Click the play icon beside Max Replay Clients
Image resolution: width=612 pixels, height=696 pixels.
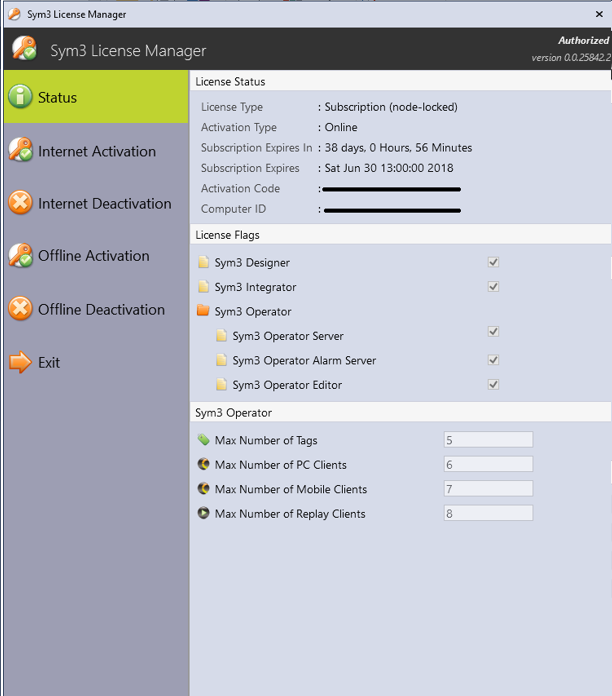pyautogui.click(x=203, y=513)
